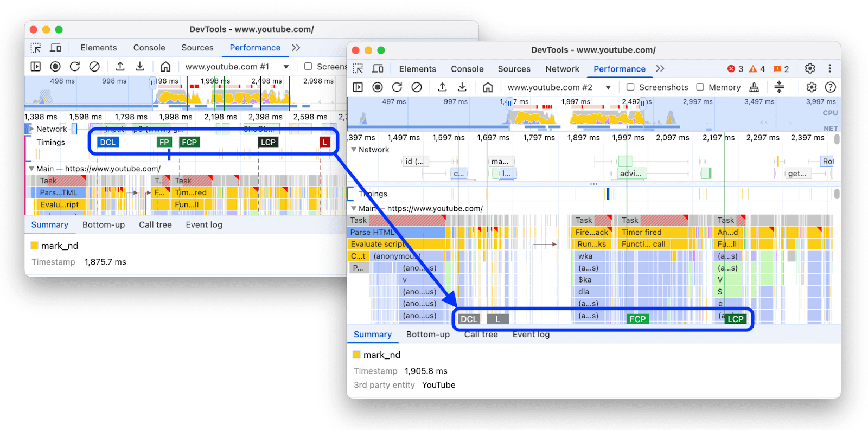Click the issues counter showing 2
868x430 pixels.
(x=781, y=69)
